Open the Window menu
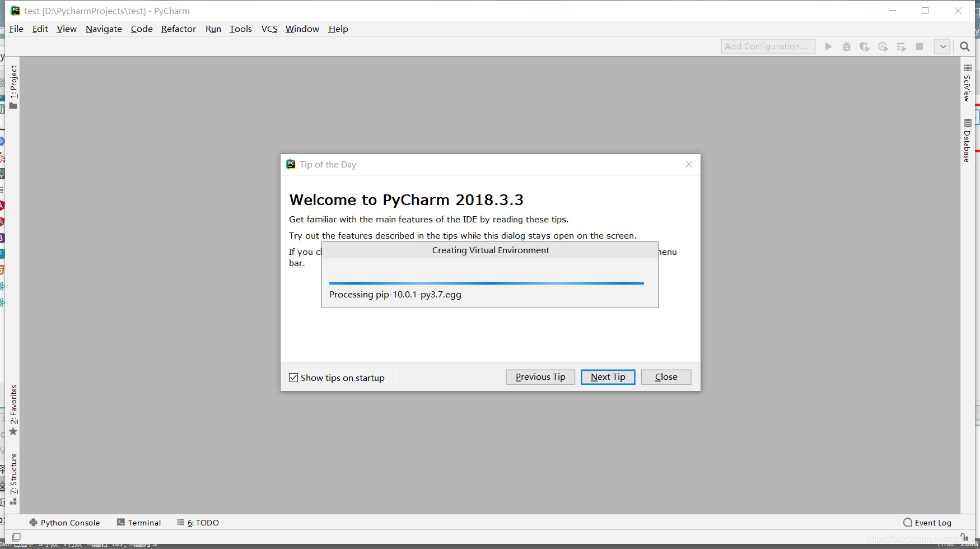 pos(302,29)
